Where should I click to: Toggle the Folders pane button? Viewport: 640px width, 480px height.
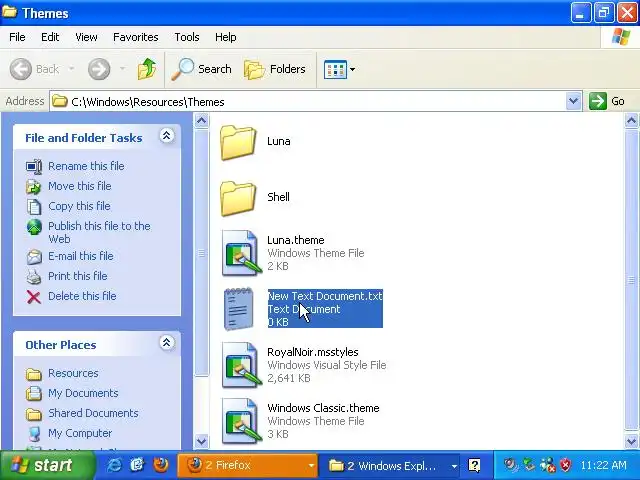pos(275,69)
